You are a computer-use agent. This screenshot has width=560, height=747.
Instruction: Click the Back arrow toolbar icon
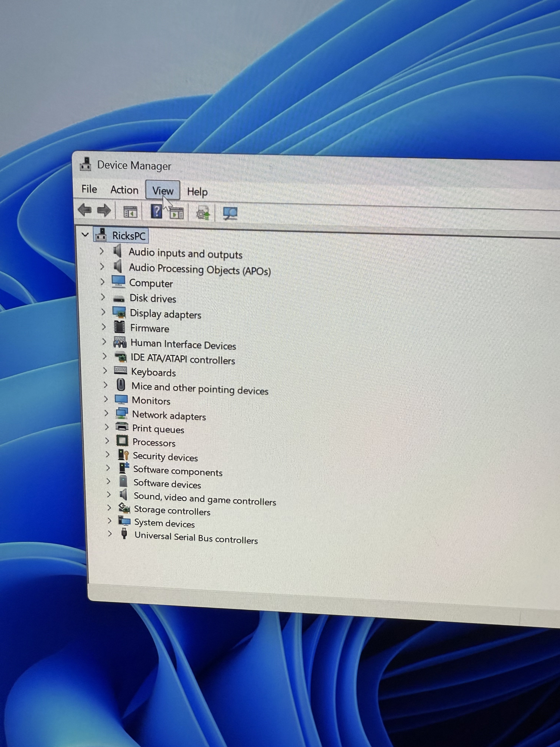click(x=85, y=210)
